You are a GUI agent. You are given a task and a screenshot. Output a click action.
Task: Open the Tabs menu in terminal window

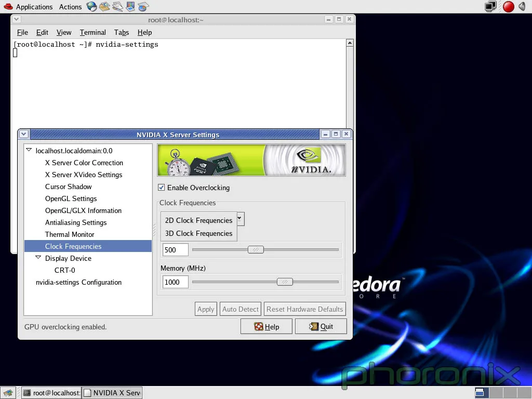(122, 32)
